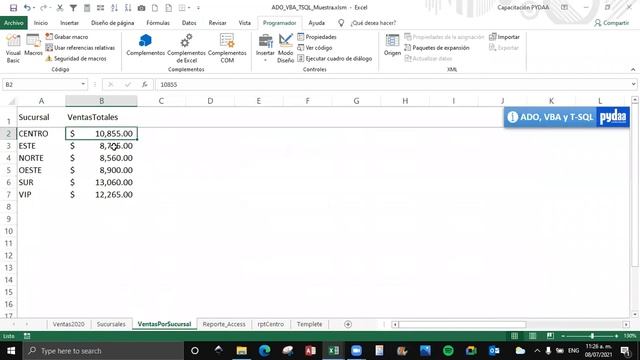Image resolution: width=640 pixels, height=360 pixels.
Task: Select cell with SUR
Action: pos(41,182)
